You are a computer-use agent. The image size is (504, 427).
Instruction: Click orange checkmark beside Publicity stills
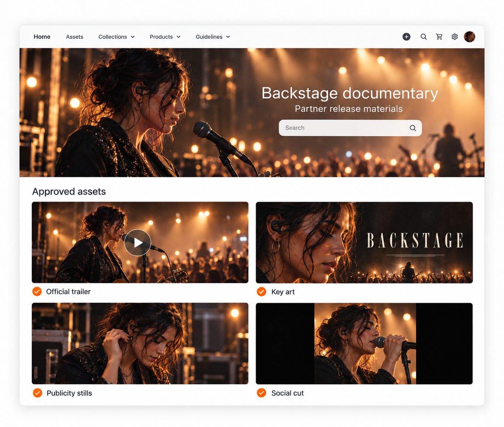click(37, 393)
